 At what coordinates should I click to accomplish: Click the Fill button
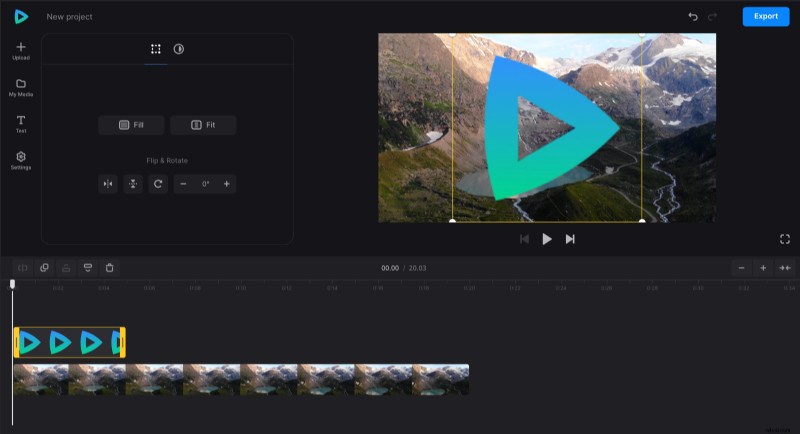pyautogui.click(x=131, y=125)
